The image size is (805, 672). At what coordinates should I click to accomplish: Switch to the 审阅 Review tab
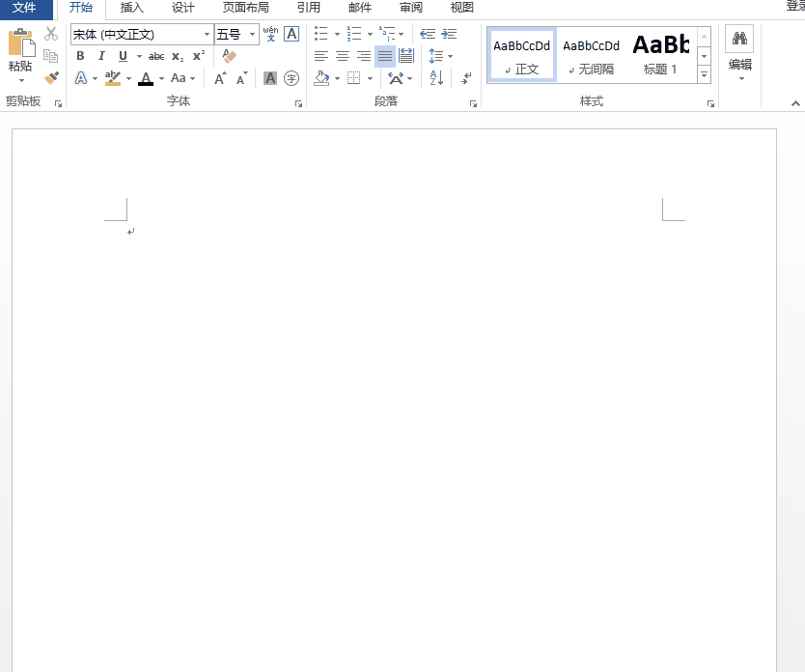pyautogui.click(x=411, y=8)
